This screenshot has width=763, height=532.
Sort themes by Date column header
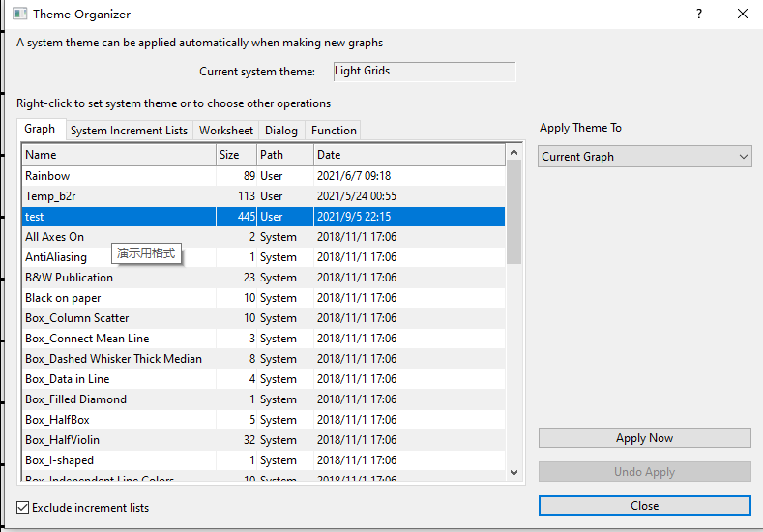pos(408,155)
